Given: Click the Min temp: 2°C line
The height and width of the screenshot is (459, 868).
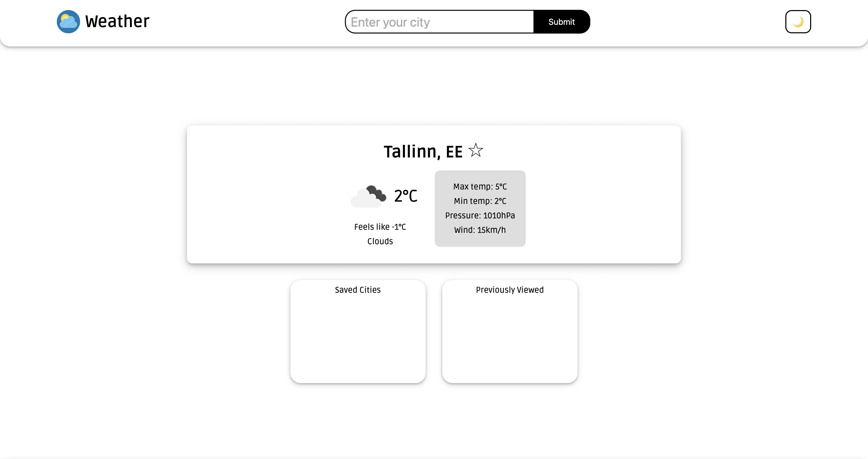Looking at the screenshot, I should tap(480, 201).
